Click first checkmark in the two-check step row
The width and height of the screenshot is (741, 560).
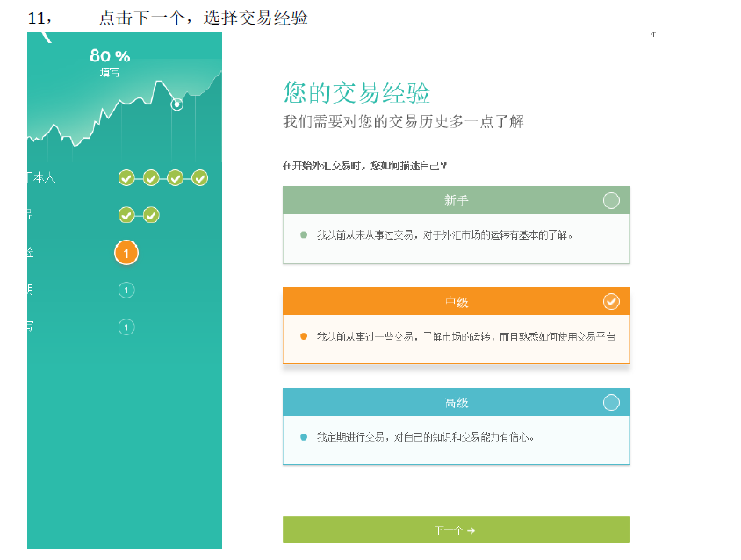126,215
